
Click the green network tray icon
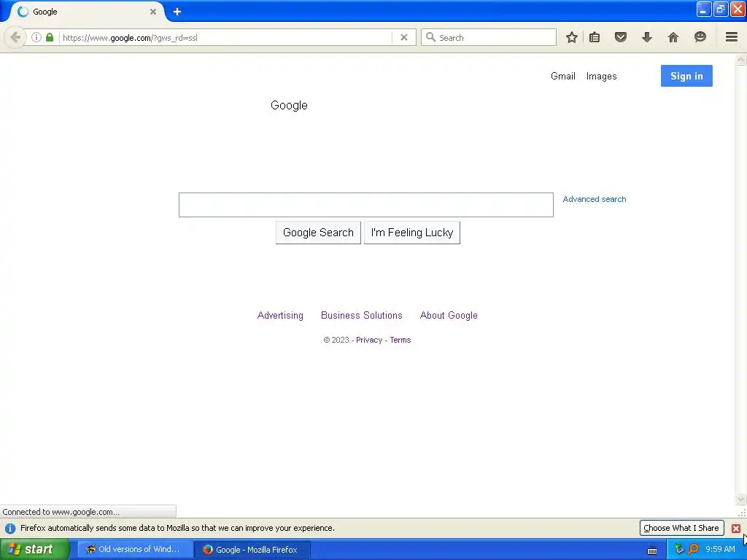coord(679,550)
